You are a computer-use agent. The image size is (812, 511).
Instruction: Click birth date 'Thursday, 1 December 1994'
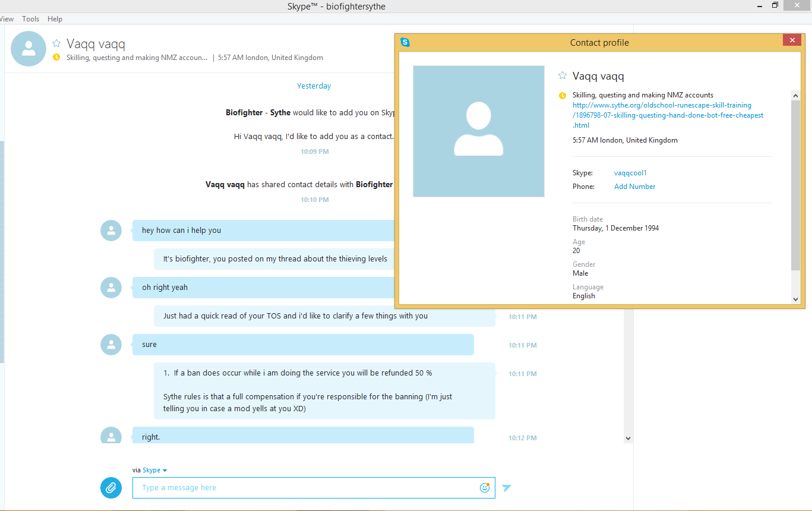tap(615, 228)
